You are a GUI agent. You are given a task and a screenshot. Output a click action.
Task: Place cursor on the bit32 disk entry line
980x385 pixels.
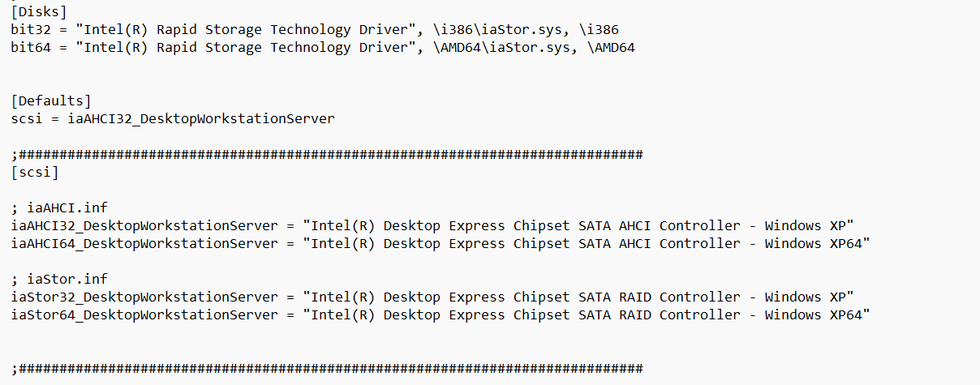(x=316, y=29)
